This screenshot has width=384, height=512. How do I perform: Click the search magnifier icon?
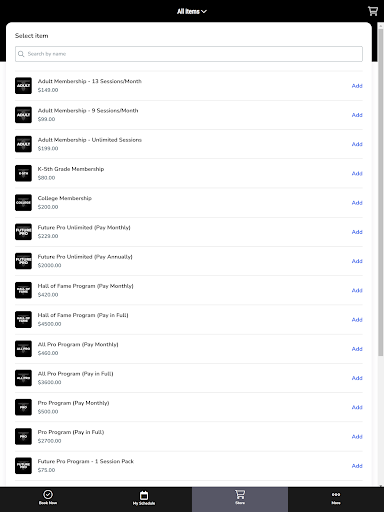[21, 54]
